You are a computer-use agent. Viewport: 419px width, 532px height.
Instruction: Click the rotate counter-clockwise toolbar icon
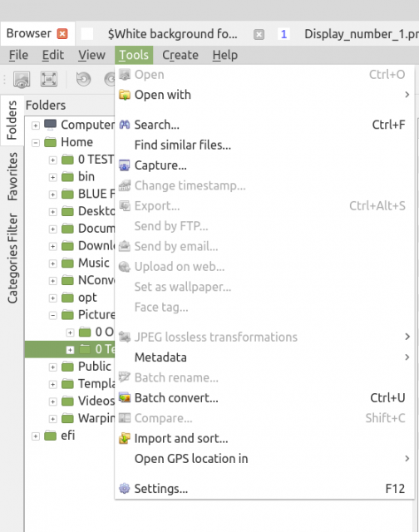point(83,80)
